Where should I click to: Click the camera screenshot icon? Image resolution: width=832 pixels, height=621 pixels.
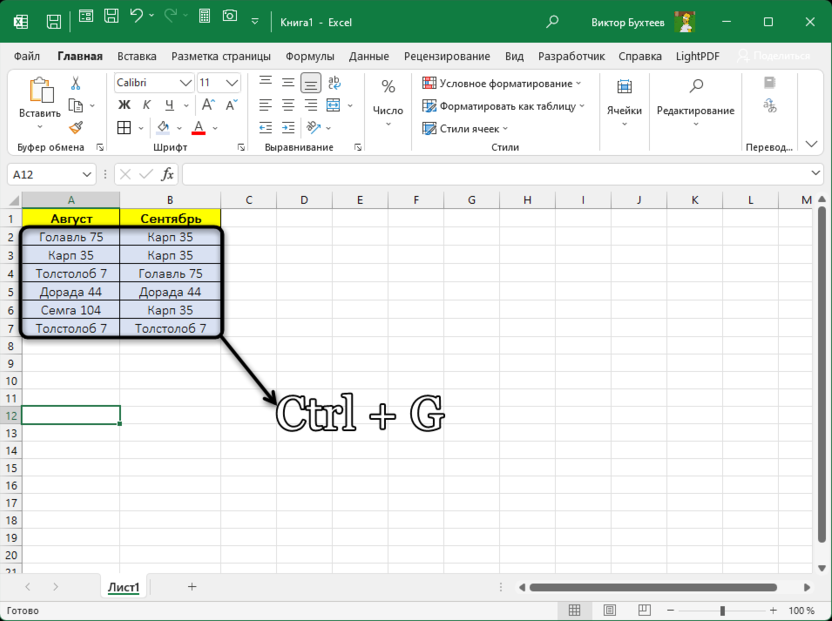[x=230, y=16]
